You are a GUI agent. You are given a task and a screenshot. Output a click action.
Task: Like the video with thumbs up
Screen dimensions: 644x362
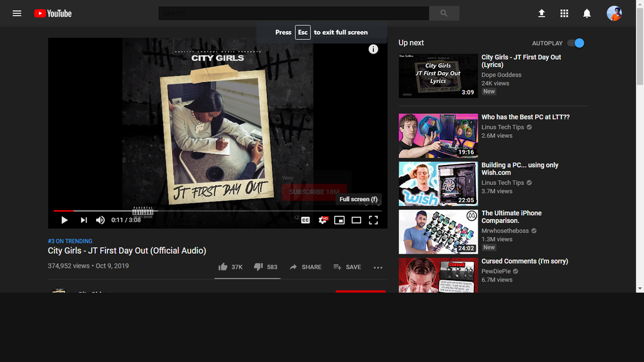point(230,267)
